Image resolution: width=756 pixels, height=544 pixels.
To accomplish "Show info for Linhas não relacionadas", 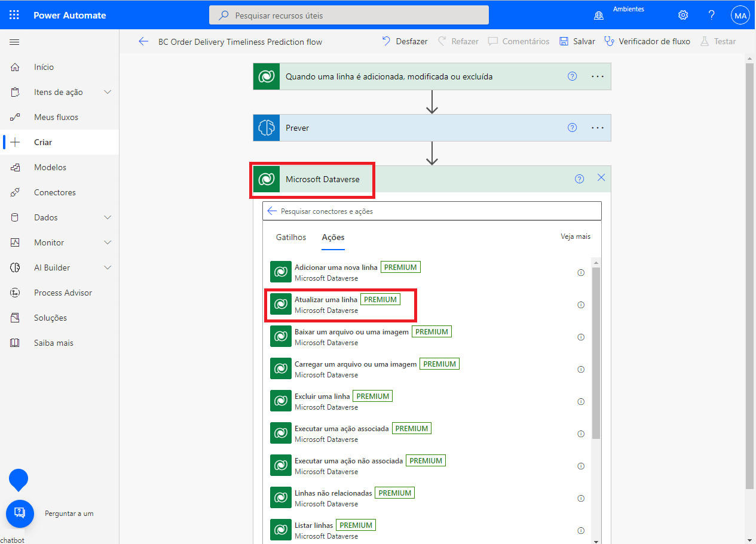I will (581, 498).
